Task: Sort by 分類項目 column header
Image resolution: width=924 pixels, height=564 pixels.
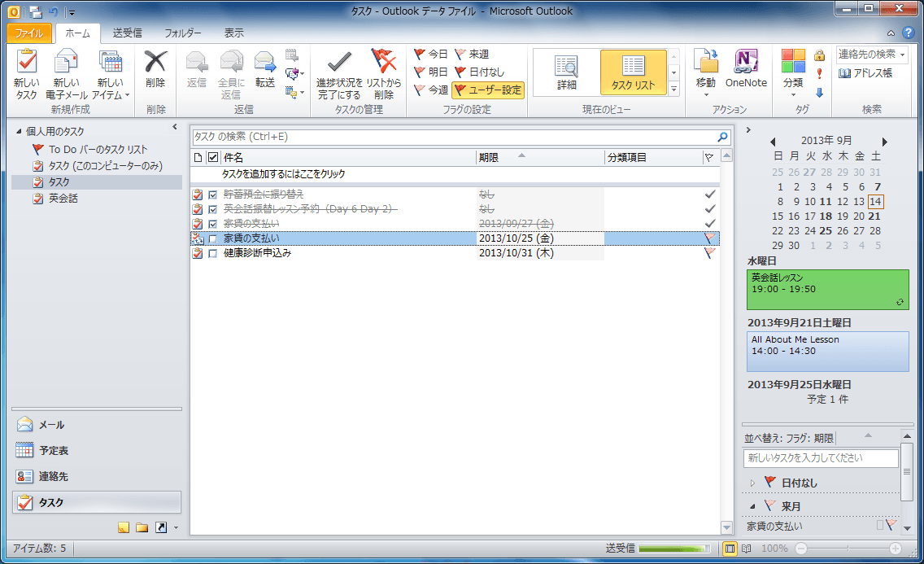Action: tap(653, 157)
